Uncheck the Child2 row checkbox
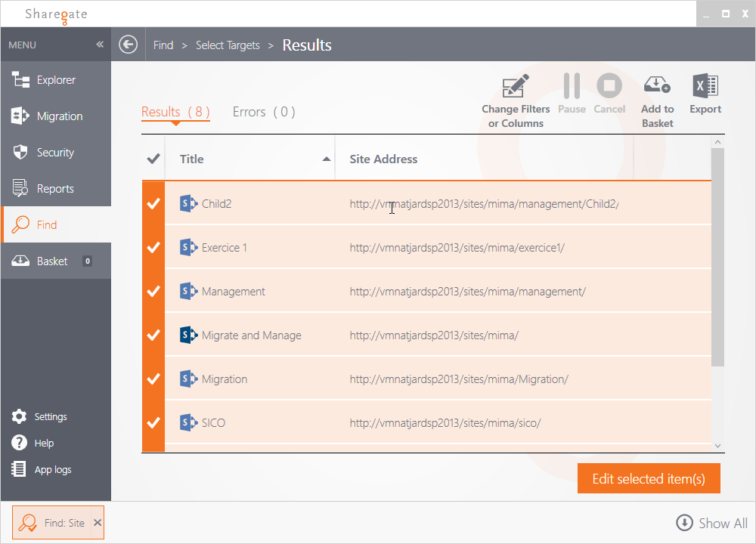Screen dimensions: 756x544 pos(153,204)
